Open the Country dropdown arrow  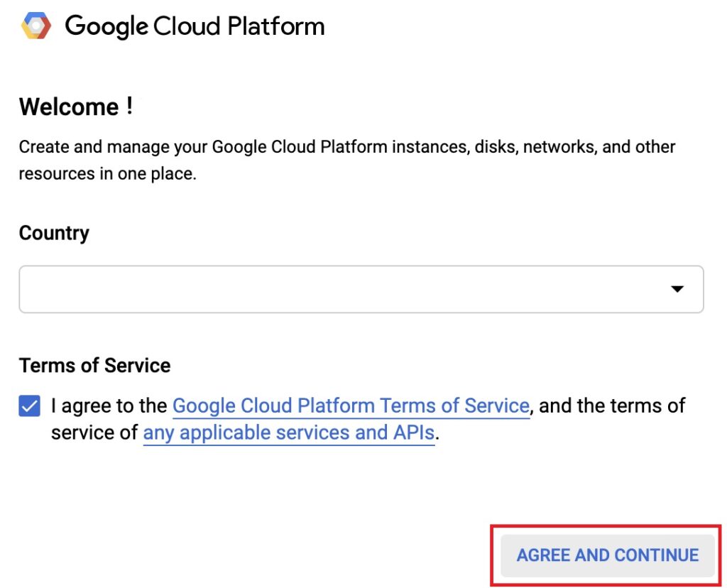click(677, 289)
